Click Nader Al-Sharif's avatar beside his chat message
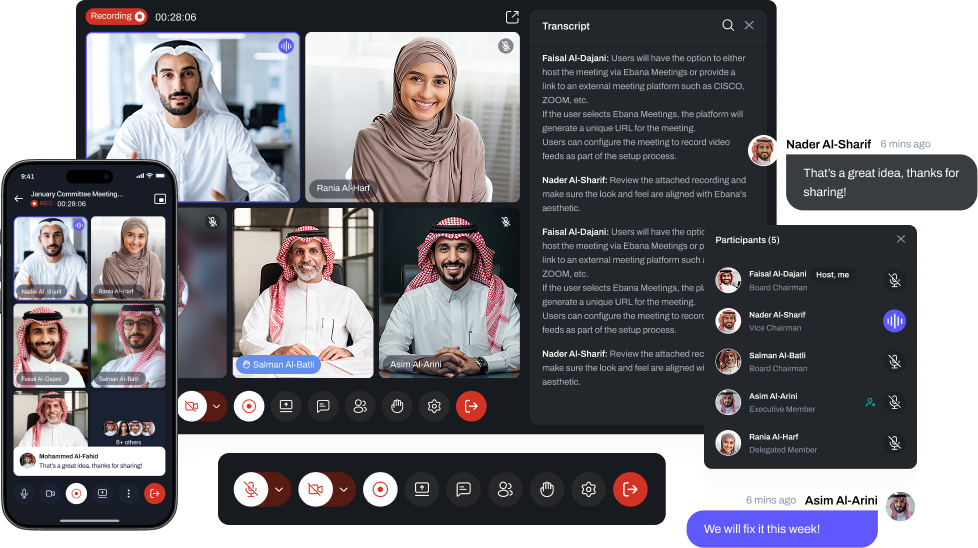This screenshot has width=978, height=548. coord(762,150)
